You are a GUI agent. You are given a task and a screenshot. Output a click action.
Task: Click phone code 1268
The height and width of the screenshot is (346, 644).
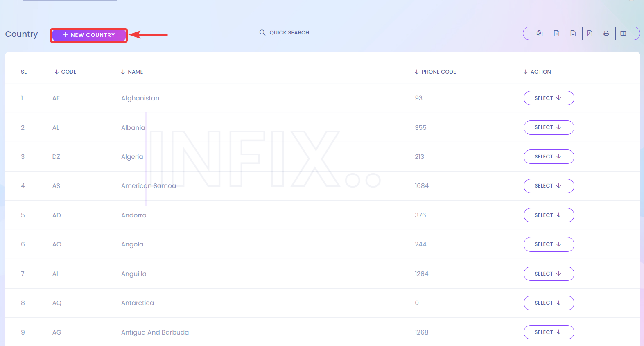tap(421, 332)
